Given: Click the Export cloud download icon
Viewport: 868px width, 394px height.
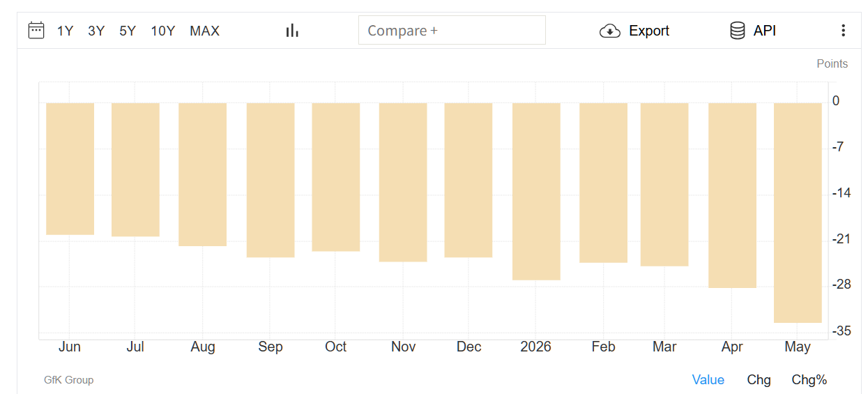Looking at the screenshot, I should click(610, 31).
